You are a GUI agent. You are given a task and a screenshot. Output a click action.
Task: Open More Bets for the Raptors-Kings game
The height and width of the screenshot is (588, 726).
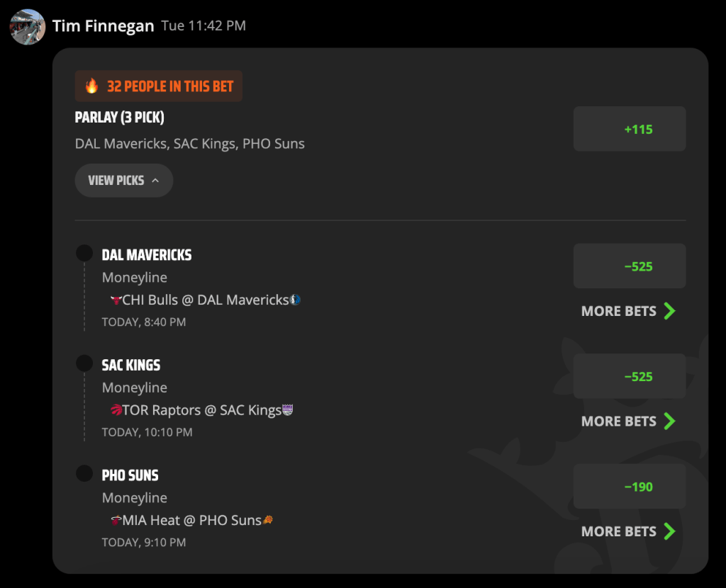point(628,421)
